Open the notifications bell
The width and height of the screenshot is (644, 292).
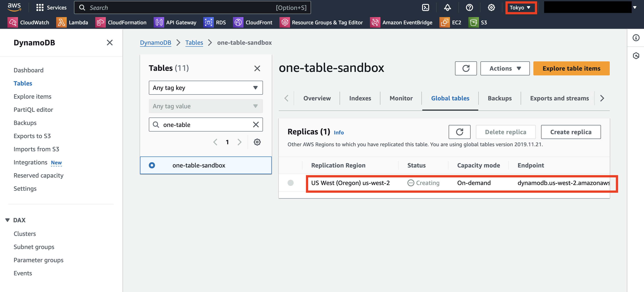[x=447, y=7]
